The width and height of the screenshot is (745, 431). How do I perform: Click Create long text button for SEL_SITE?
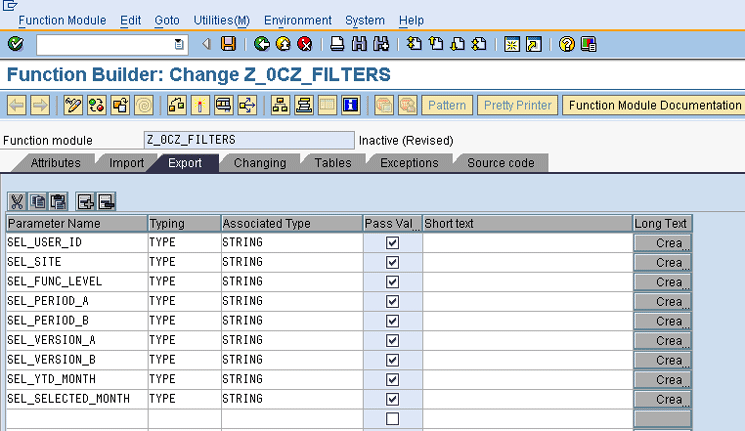coord(662,262)
